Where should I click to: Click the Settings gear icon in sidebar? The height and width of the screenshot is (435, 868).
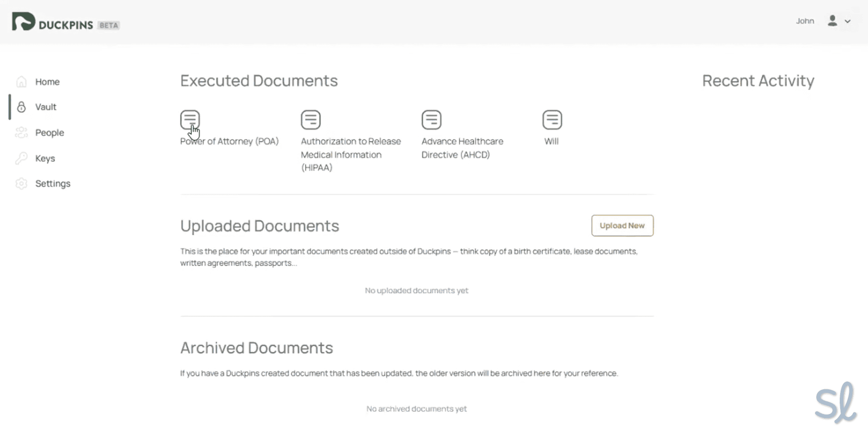(x=21, y=184)
